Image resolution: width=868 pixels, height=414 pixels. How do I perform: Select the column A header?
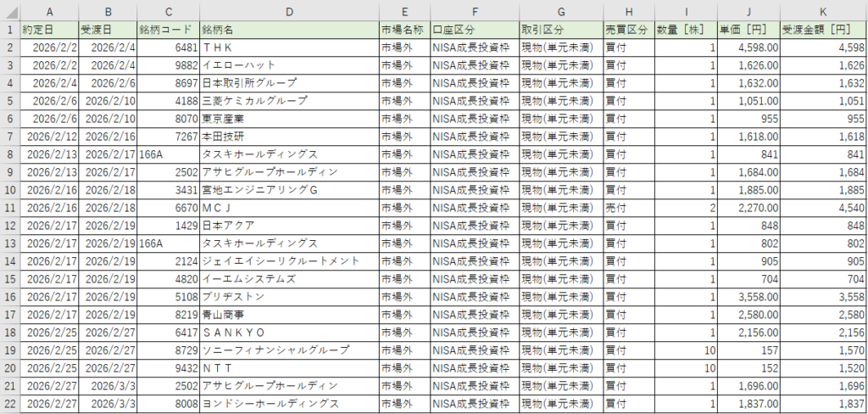(x=49, y=11)
